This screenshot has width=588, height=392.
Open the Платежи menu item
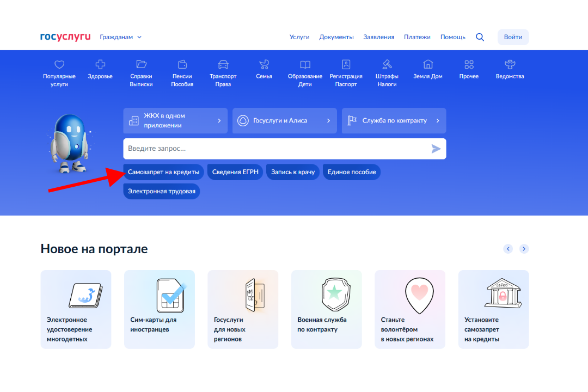[x=417, y=37]
